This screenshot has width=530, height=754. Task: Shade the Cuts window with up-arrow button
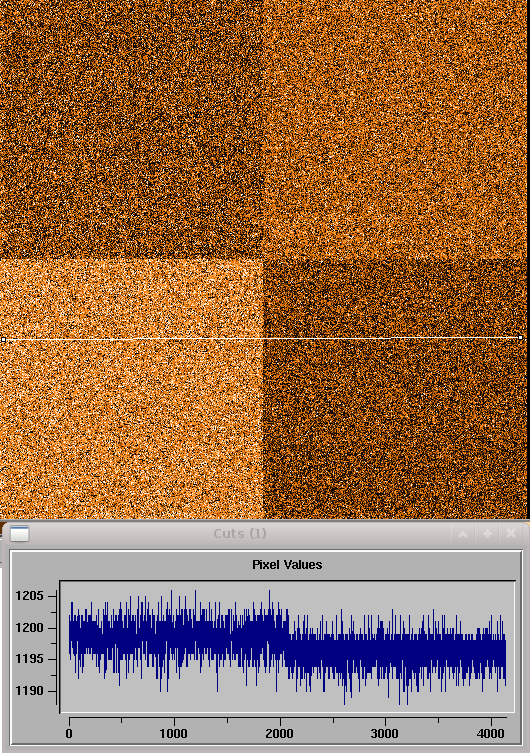click(463, 534)
